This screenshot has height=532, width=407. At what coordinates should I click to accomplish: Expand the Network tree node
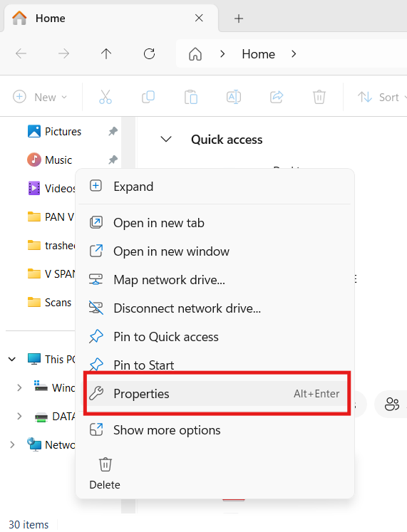coord(12,445)
